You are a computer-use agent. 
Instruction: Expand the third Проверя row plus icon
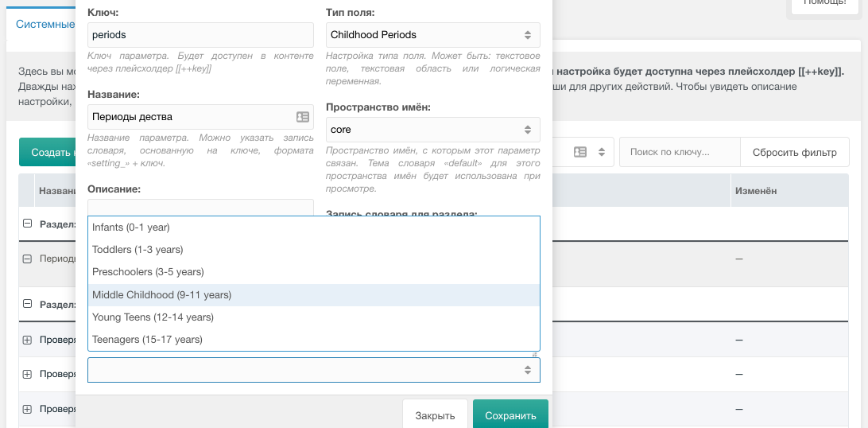(27, 409)
